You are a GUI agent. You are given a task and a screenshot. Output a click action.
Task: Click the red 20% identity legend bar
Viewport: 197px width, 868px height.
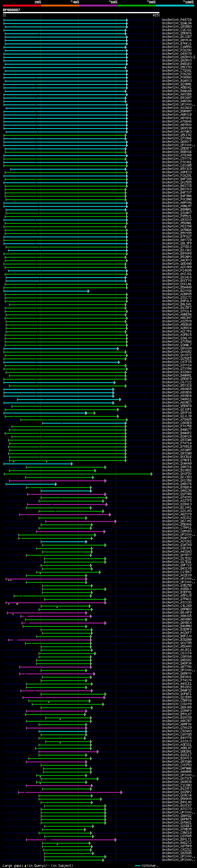coord(22,6)
